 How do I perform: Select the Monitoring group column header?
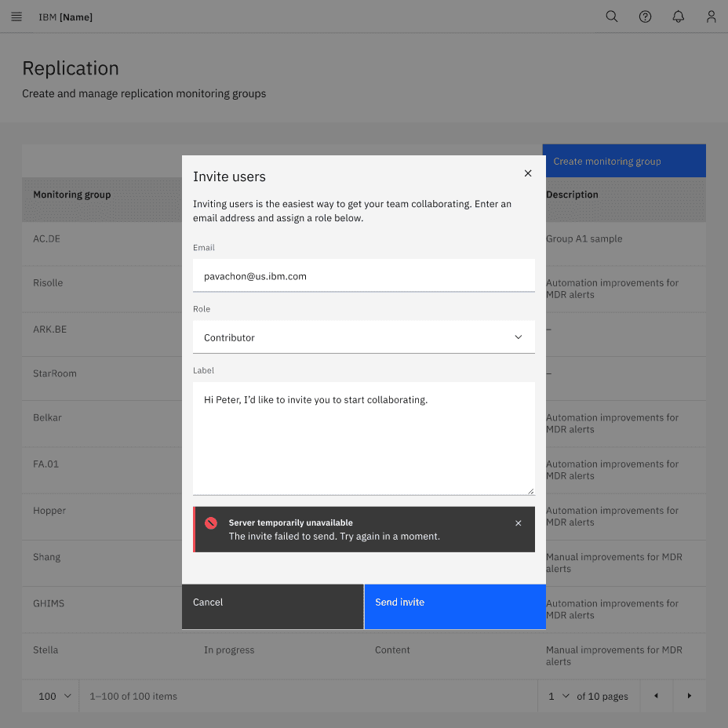pos(72,195)
